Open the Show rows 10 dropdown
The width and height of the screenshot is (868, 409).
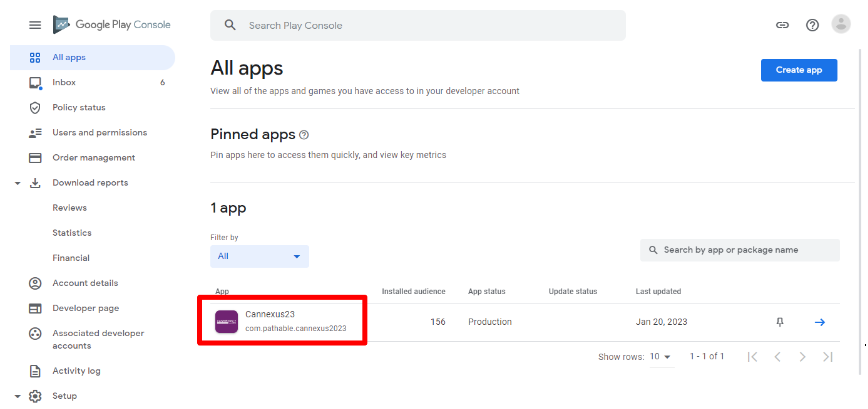660,357
